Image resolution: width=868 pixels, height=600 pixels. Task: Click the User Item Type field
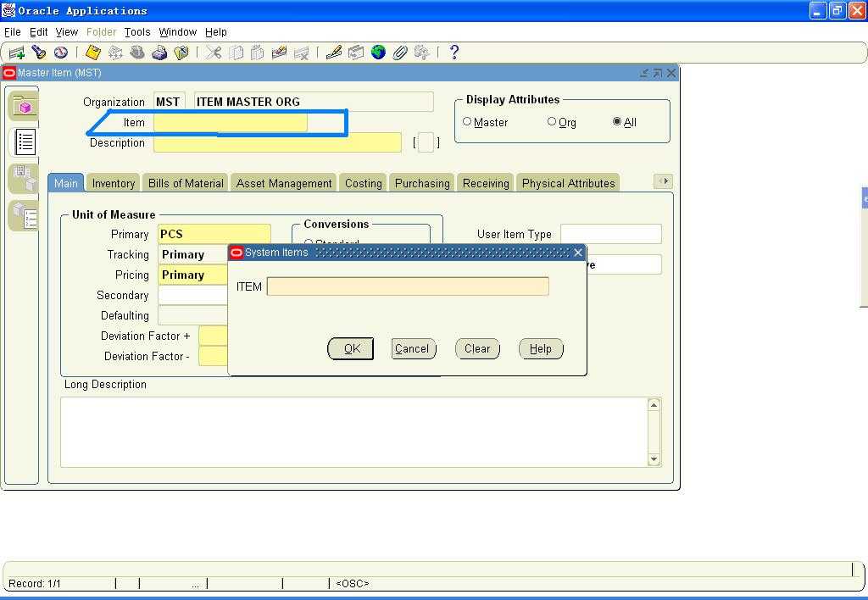[610, 234]
